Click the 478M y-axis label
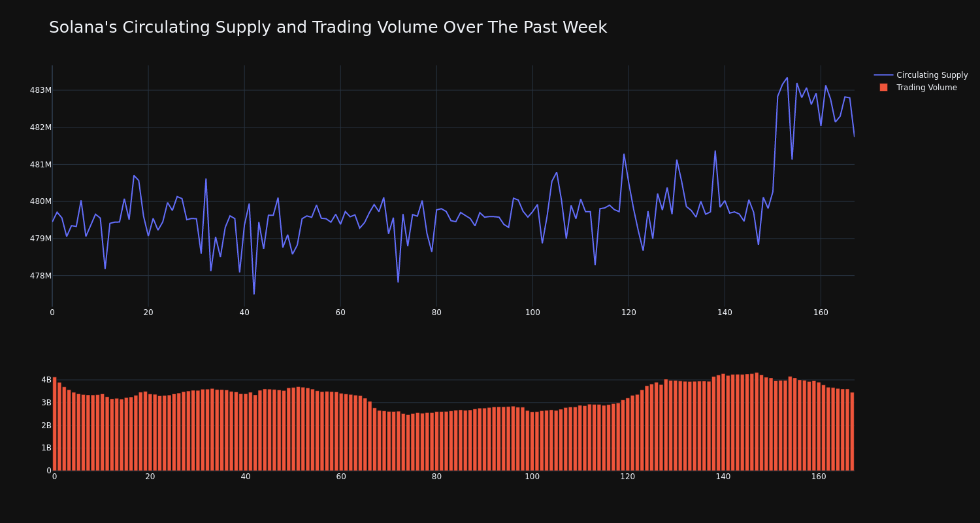Viewport: 980px width, 523px height. [x=41, y=276]
